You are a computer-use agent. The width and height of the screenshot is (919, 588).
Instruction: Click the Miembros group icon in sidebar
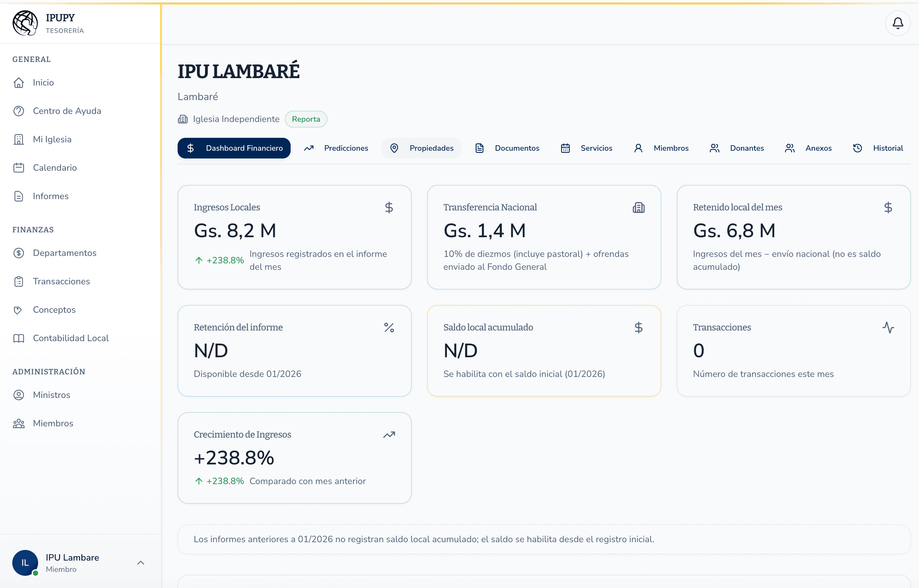pos(19,423)
